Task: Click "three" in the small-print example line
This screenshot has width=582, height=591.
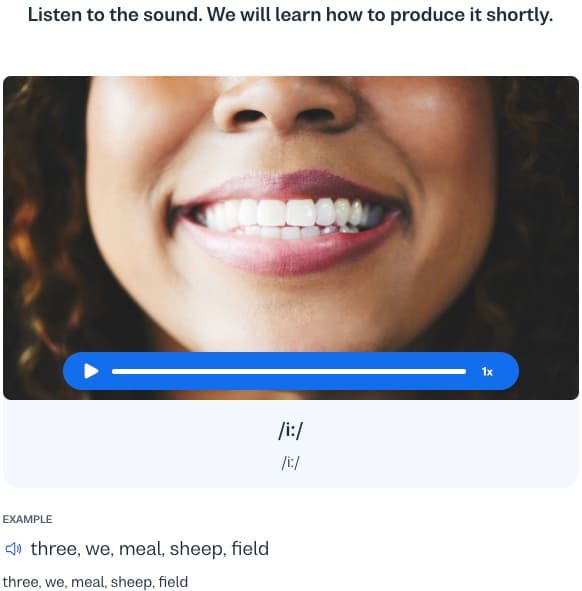Action: (21, 582)
